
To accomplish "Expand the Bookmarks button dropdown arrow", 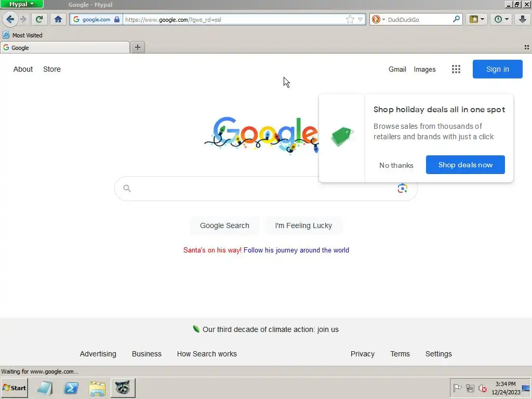I will [483, 19].
